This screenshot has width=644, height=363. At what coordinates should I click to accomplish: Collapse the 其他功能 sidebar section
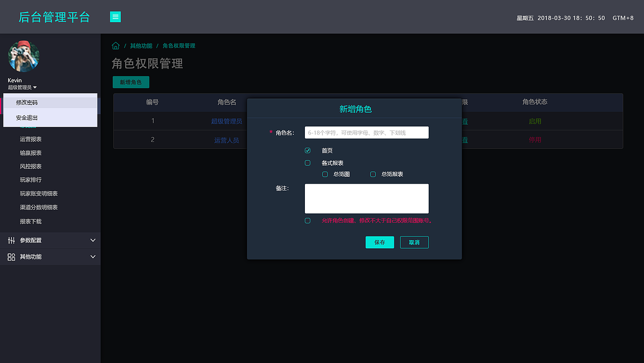click(50, 257)
